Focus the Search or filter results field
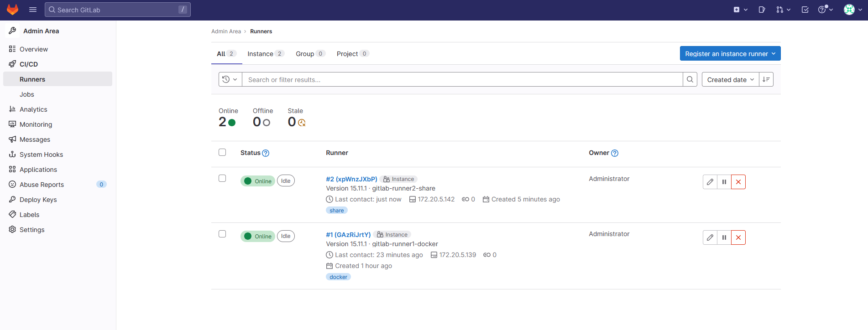 [461, 80]
